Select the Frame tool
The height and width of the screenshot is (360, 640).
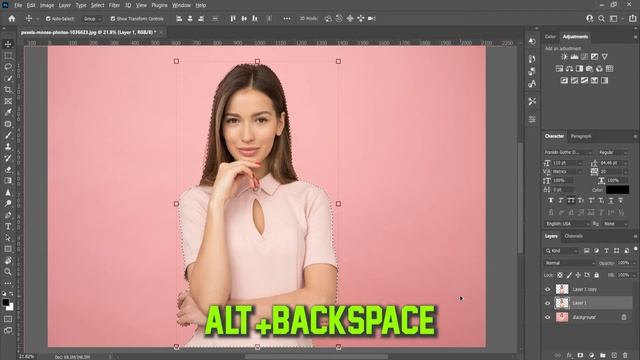(x=8, y=101)
